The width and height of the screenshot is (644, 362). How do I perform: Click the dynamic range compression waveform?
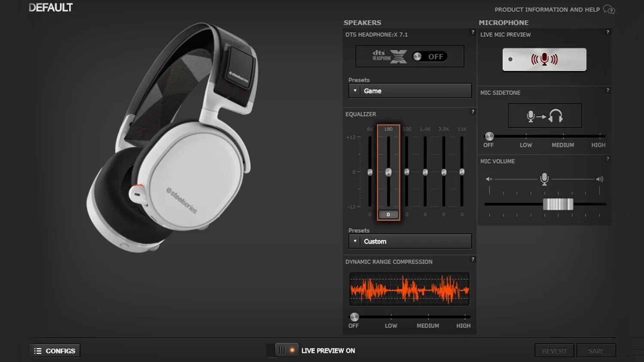[x=410, y=289]
